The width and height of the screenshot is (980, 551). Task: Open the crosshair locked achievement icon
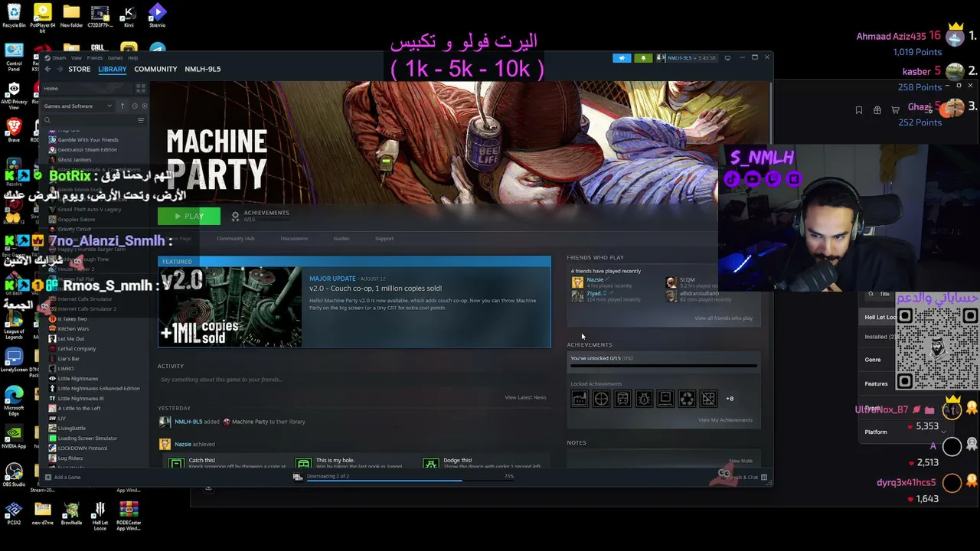601,399
